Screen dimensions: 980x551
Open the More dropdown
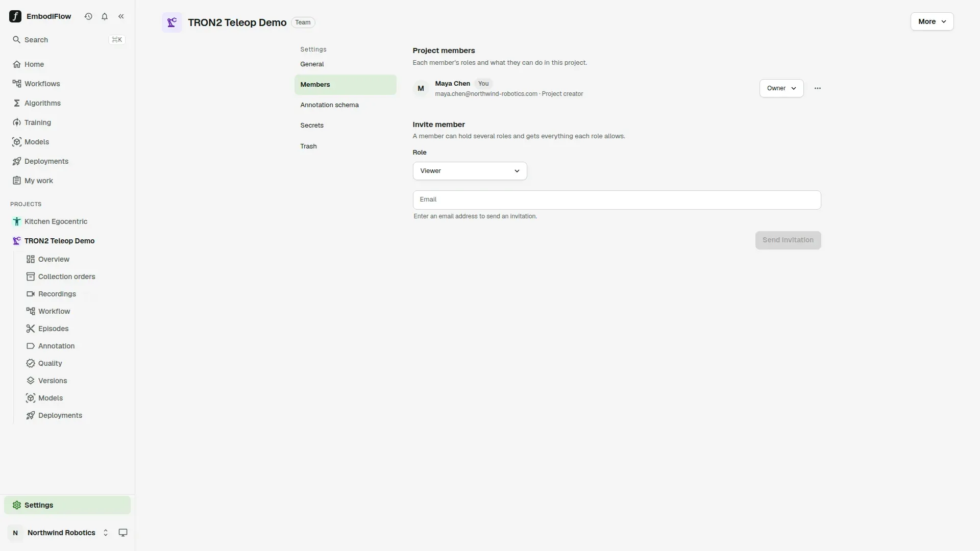[x=932, y=21]
